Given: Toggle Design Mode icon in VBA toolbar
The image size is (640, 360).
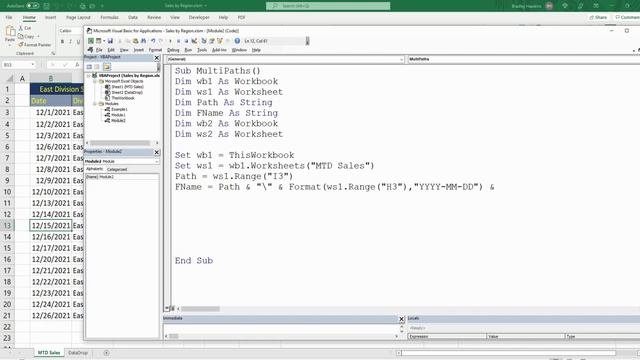Looking at the screenshot, I should coord(194,41).
